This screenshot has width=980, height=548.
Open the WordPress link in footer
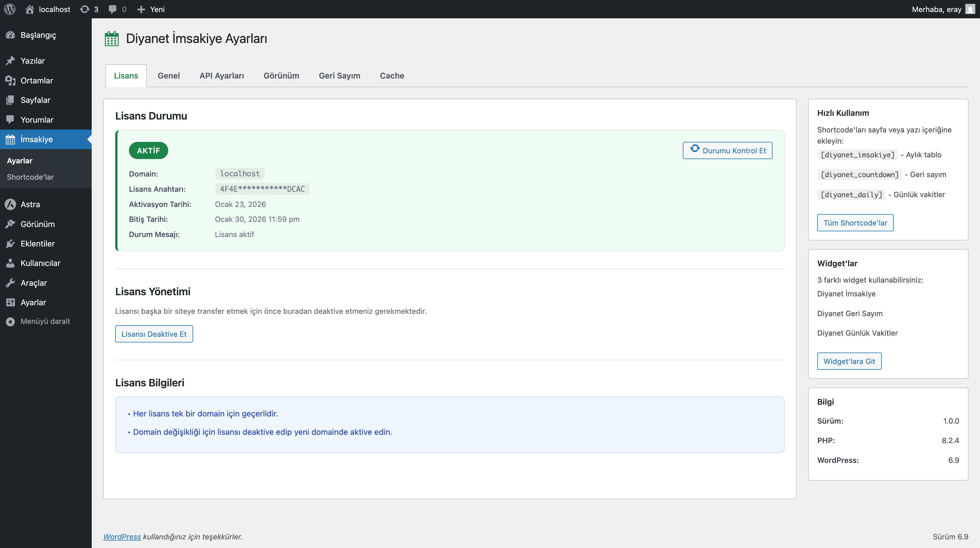[122, 537]
